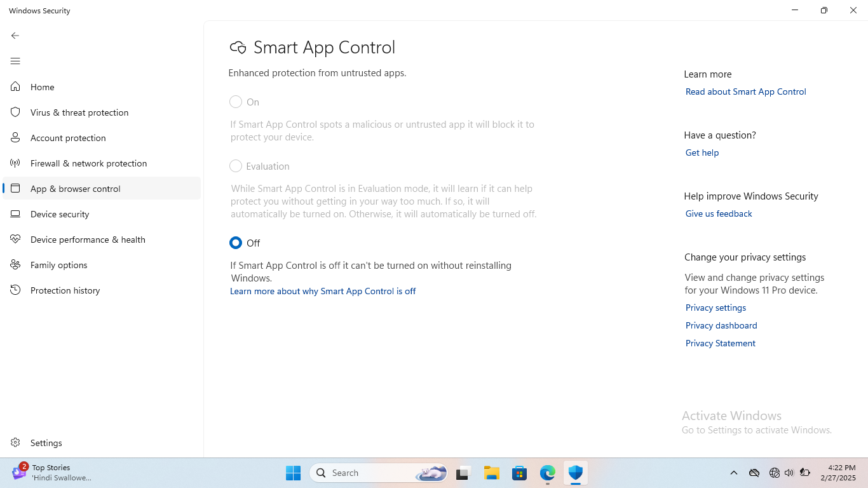Click the Firewall & network protection icon
Screen dimensions: 868x488
(17, 163)
